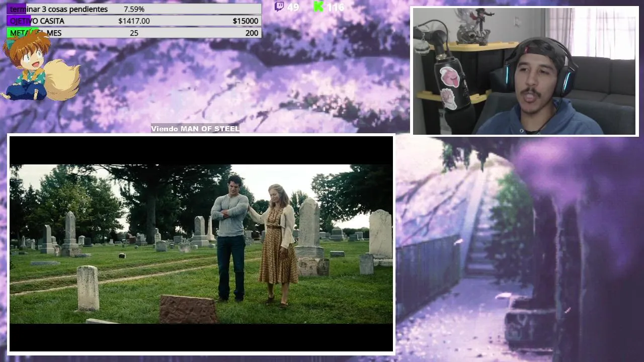
Task: Click the anime character sticker
Action: click(40, 65)
